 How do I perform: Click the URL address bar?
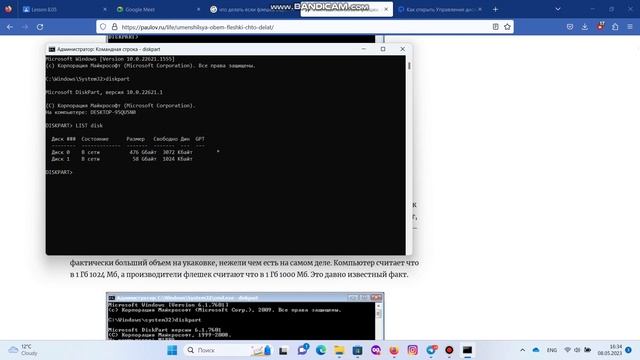tap(304, 27)
